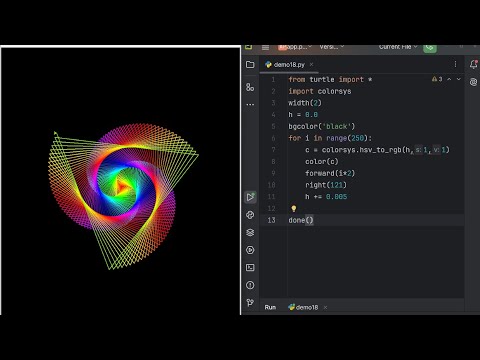Jump to previous highlighted problem arrow
480x360 pixels.
[449, 79]
